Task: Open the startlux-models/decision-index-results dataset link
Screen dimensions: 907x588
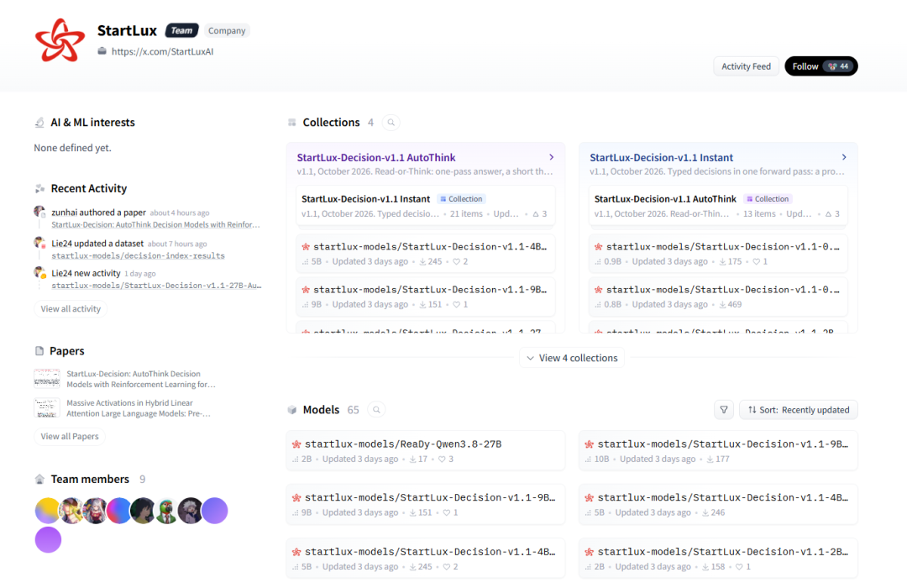Action: tap(138, 256)
